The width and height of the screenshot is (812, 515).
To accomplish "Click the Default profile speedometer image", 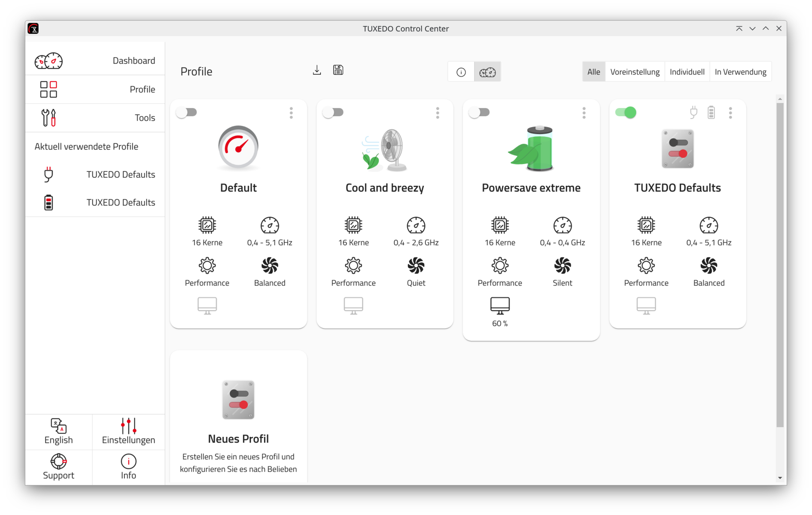I will click(238, 148).
